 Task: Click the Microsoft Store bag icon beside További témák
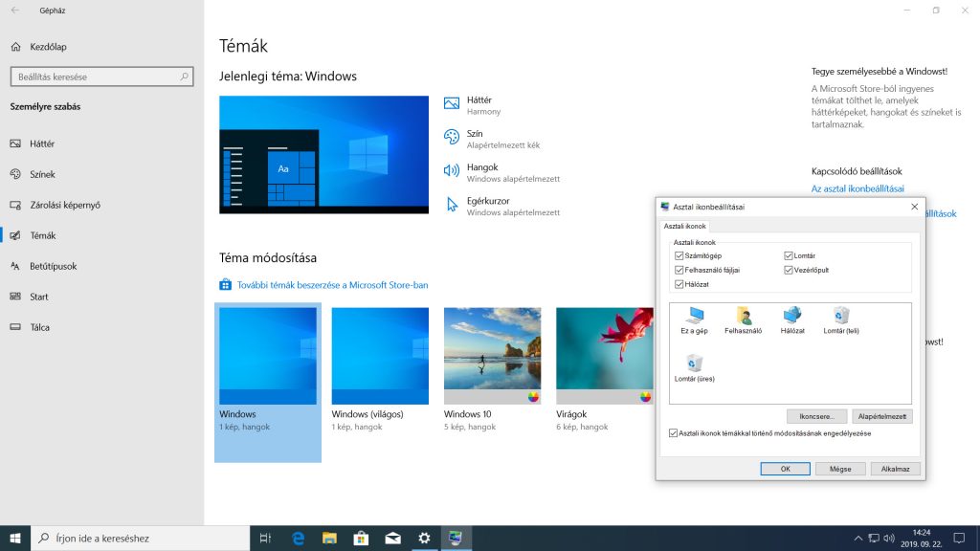(225, 285)
